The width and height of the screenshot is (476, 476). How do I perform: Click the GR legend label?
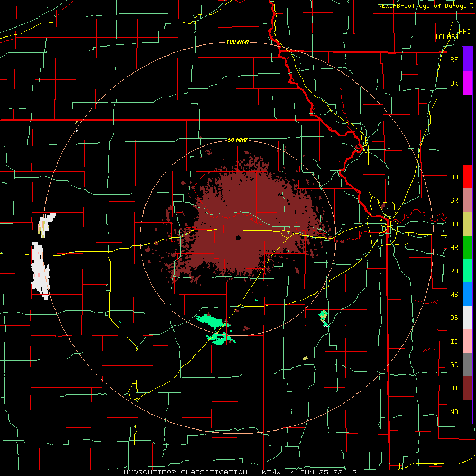coord(454,200)
